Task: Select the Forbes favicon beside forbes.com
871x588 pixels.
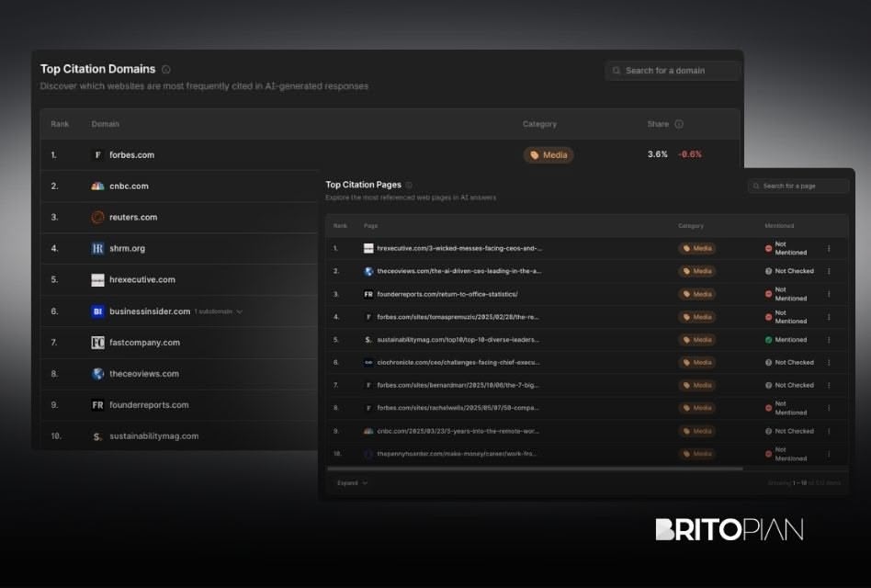Action: (97, 154)
